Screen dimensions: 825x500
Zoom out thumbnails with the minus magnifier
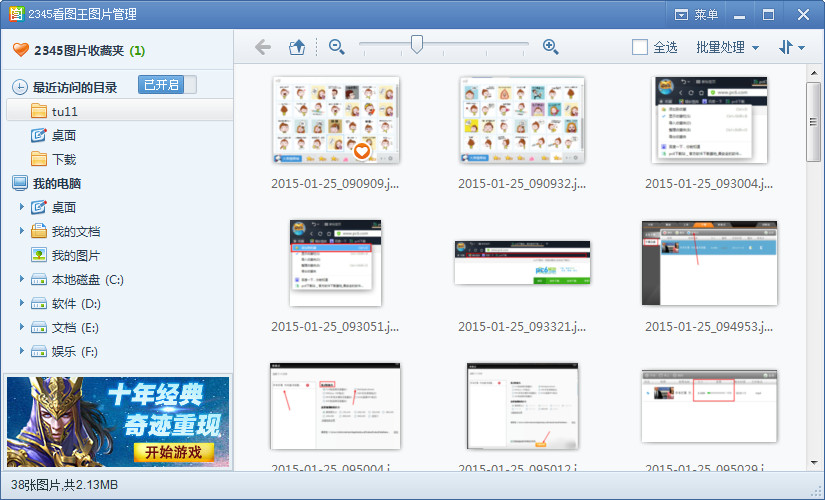pos(337,47)
